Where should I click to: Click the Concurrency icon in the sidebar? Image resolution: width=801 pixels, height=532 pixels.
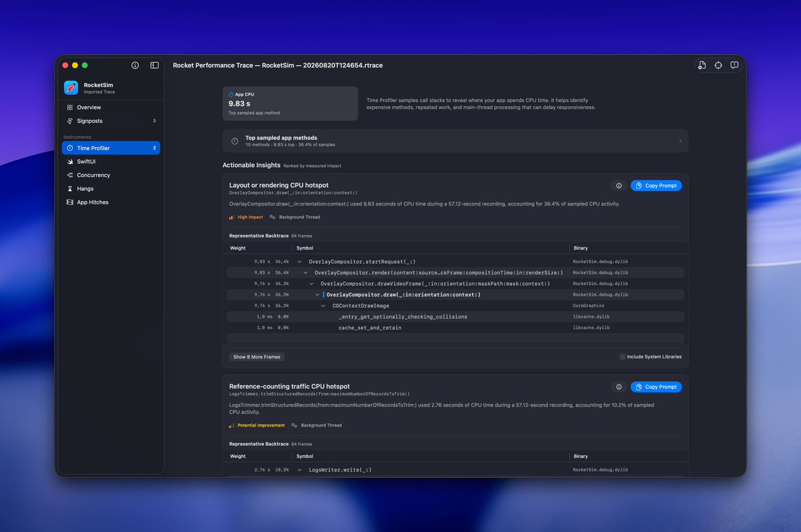(x=70, y=175)
